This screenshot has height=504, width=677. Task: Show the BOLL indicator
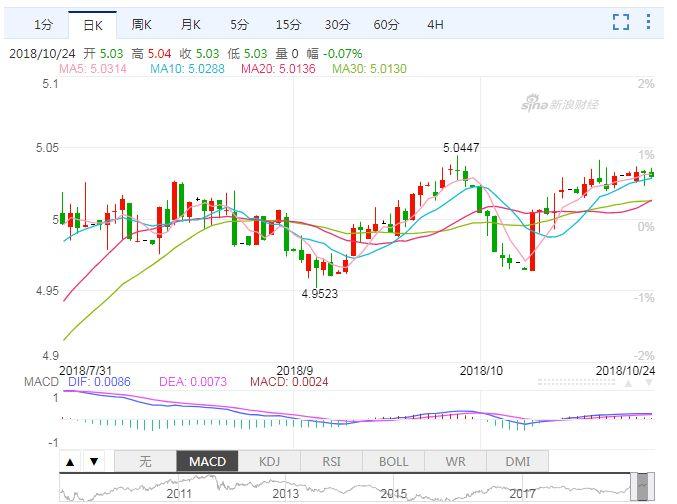coord(393,461)
